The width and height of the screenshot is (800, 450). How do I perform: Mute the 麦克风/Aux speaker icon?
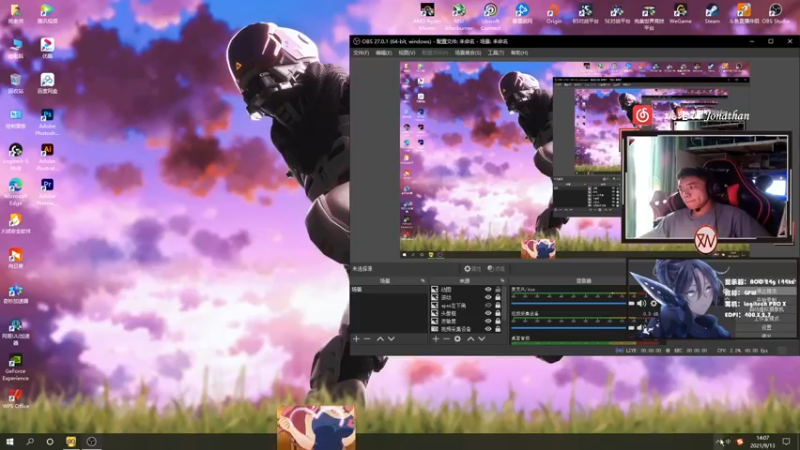[641, 303]
